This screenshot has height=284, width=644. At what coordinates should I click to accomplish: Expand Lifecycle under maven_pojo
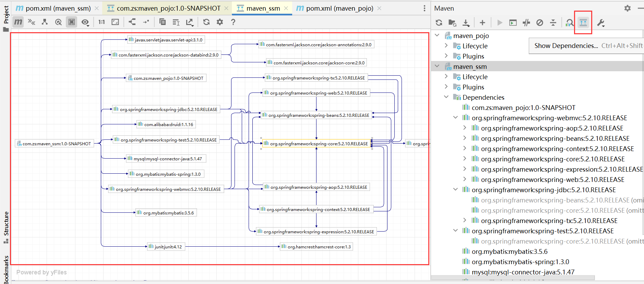446,46
